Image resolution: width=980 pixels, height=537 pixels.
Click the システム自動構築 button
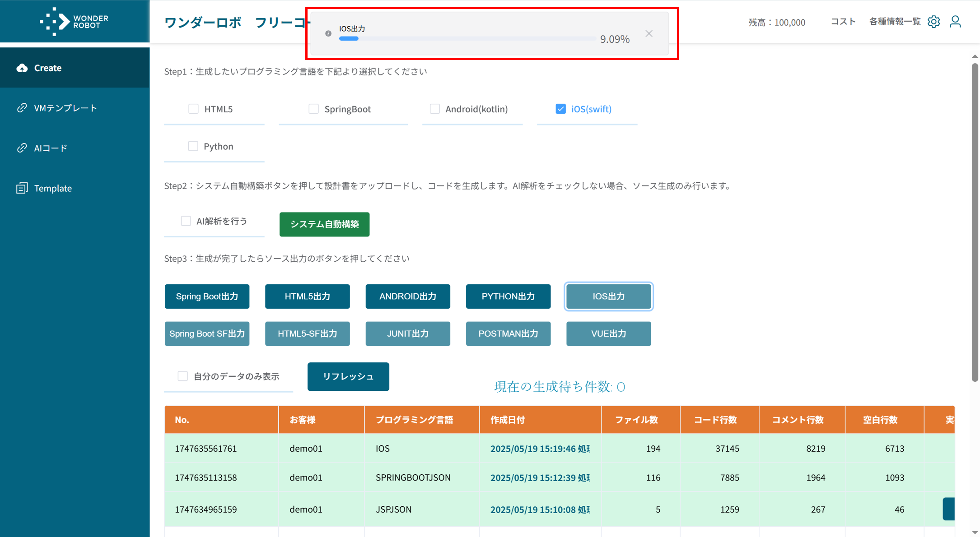tap(324, 224)
